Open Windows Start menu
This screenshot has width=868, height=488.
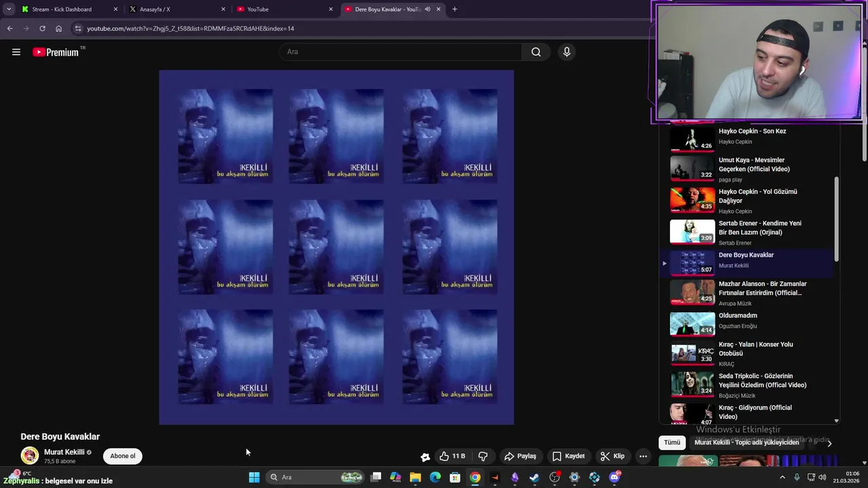(x=254, y=477)
